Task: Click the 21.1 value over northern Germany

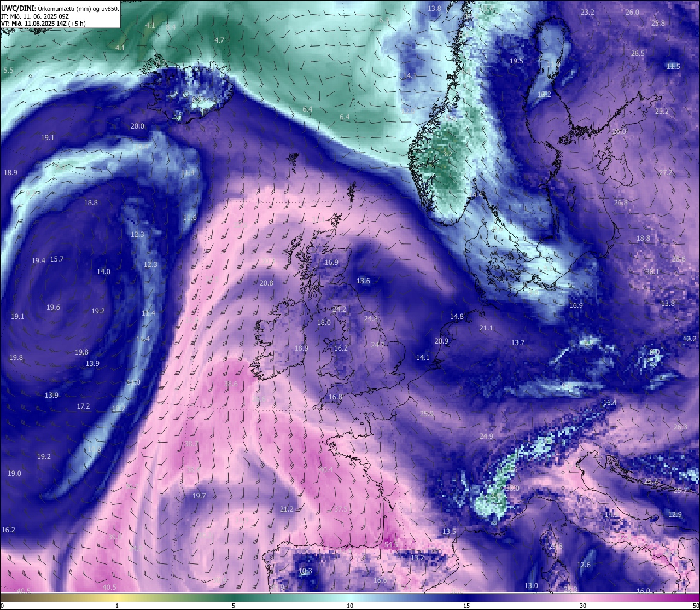Action: coord(486,328)
